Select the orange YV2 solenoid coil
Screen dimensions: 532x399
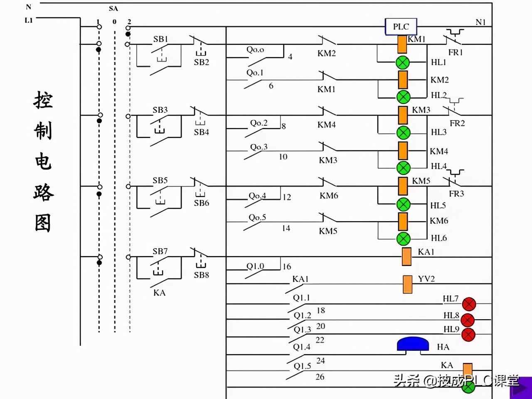pyautogui.click(x=408, y=284)
